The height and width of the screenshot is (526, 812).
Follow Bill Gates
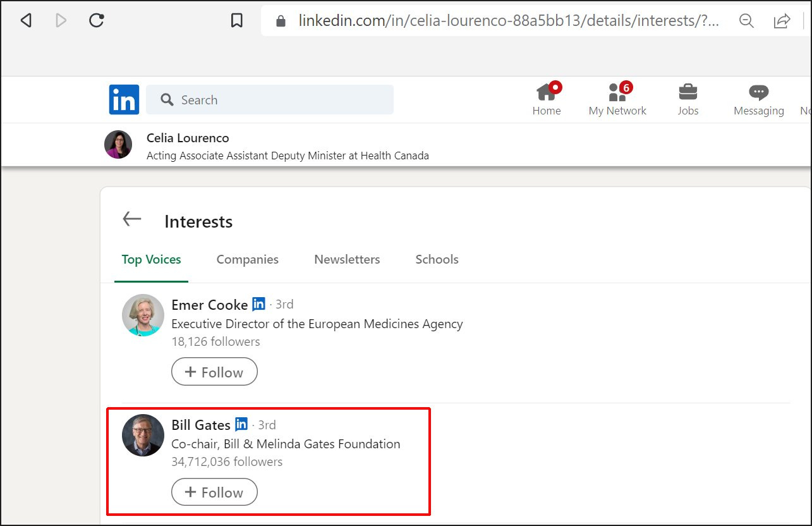click(x=214, y=492)
